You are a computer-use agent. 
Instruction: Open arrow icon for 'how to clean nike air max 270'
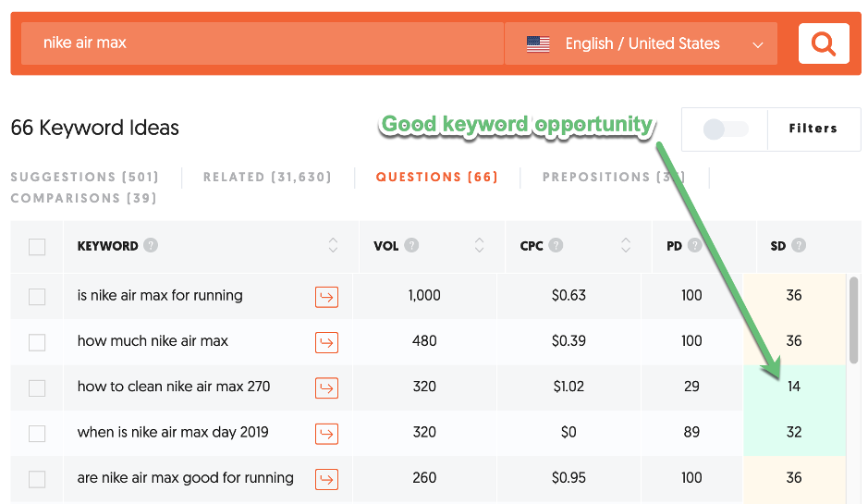326,387
